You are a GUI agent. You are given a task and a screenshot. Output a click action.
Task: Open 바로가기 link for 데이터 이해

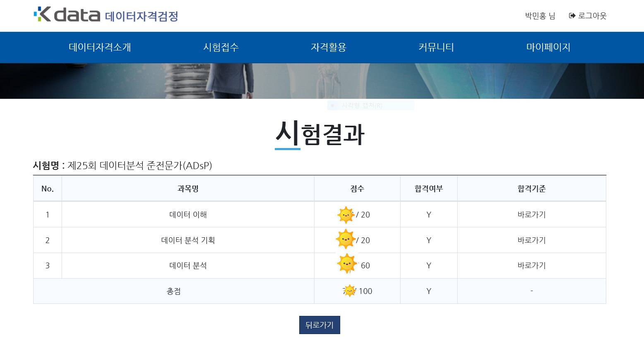pos(532,215)
